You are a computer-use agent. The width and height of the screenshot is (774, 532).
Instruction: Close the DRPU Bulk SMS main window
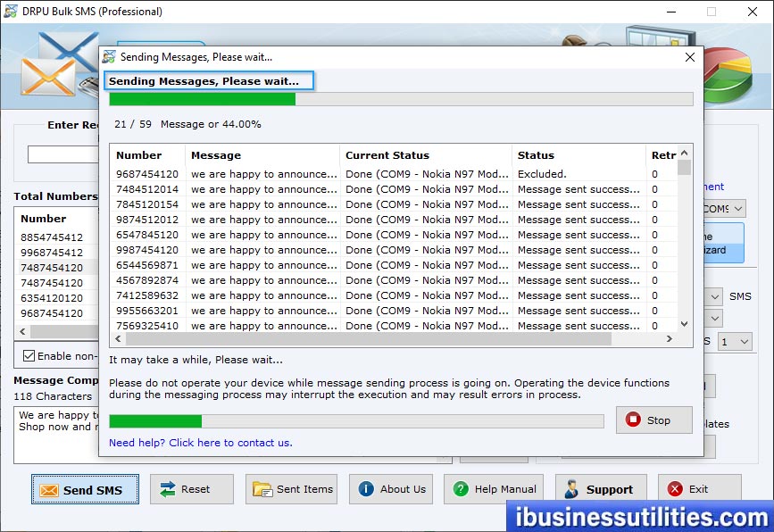753,12
